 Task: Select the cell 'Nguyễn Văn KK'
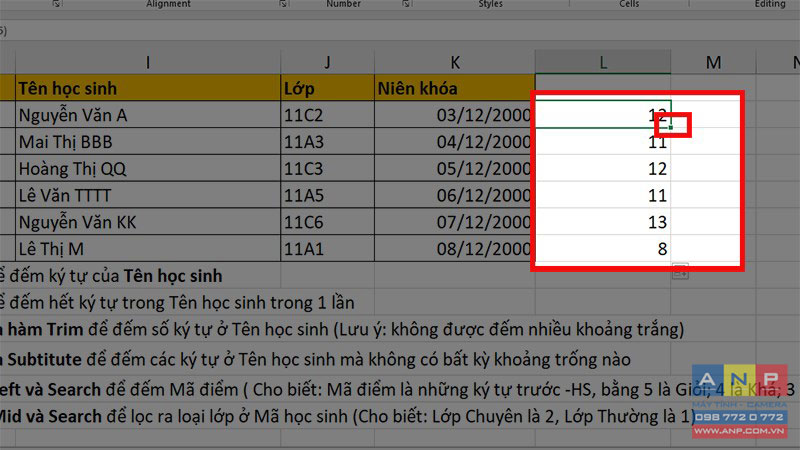point(148,221)
